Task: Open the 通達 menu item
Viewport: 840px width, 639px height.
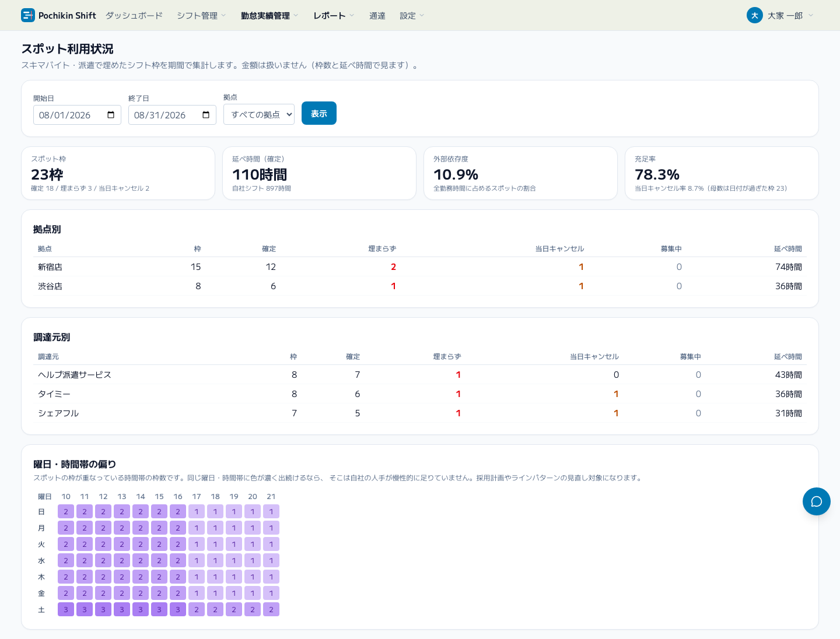Action: point(377,16)
